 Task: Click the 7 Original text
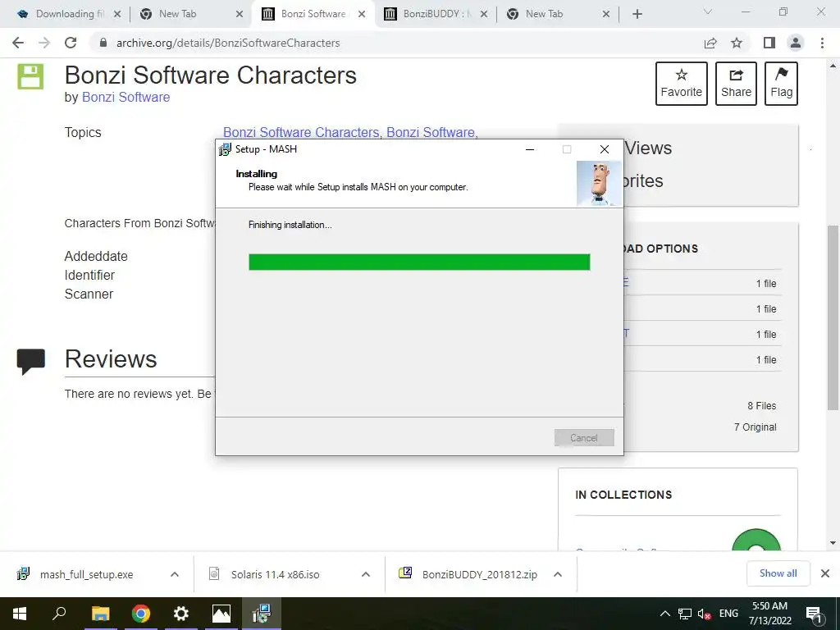(756, 427)
